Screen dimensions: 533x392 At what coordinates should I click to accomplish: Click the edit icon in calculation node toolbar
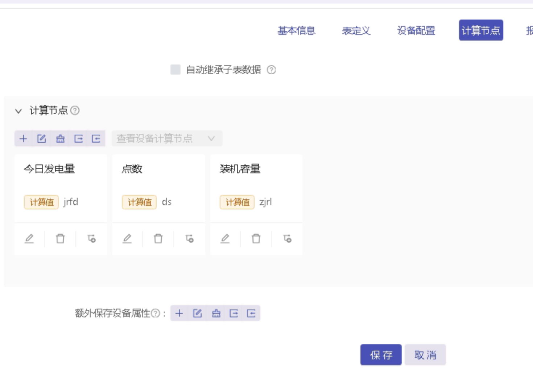click(42, 139)
